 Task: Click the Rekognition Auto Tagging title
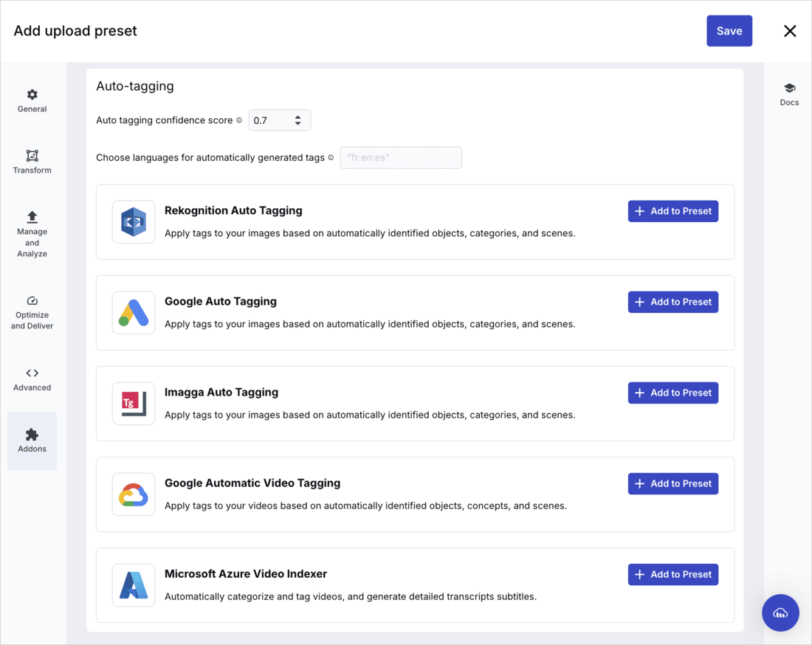coord(233,210)
